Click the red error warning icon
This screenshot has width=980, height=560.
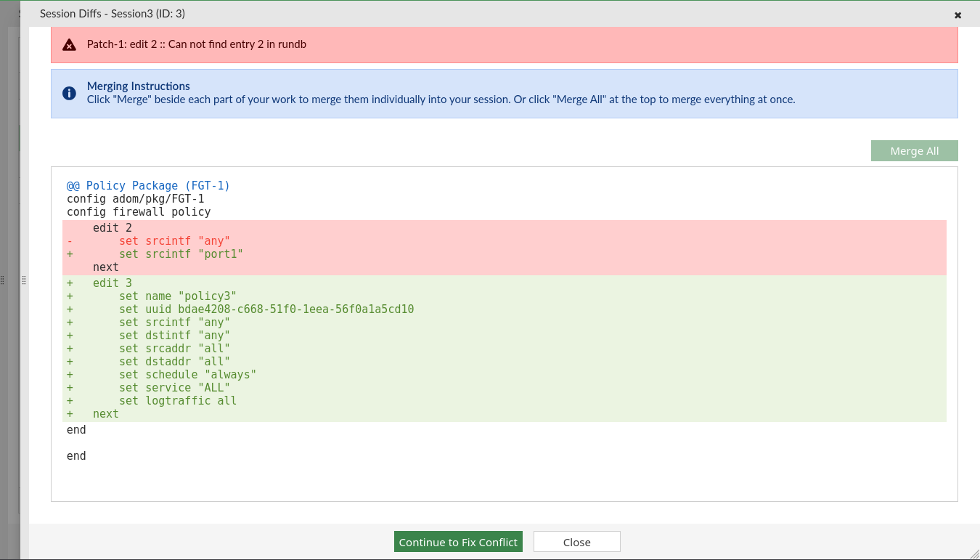(69, 45)
